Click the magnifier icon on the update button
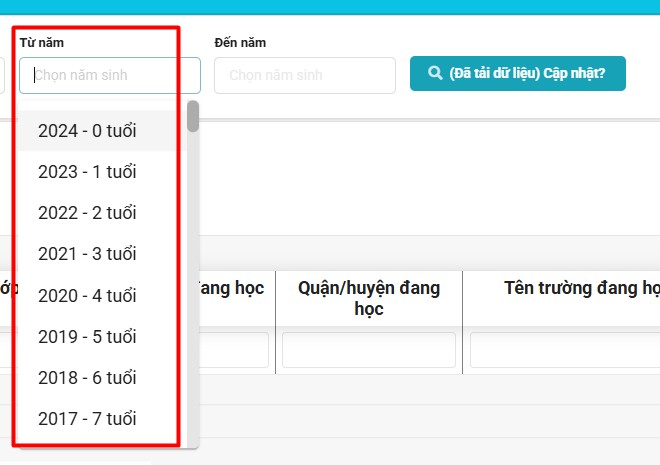 tap(435, 74)
